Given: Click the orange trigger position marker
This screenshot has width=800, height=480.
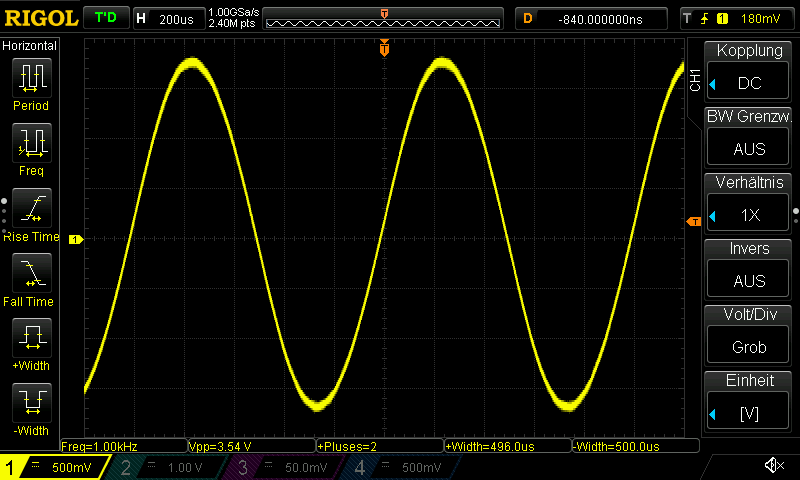Looking at the screenshot, I should click(384, 48).
